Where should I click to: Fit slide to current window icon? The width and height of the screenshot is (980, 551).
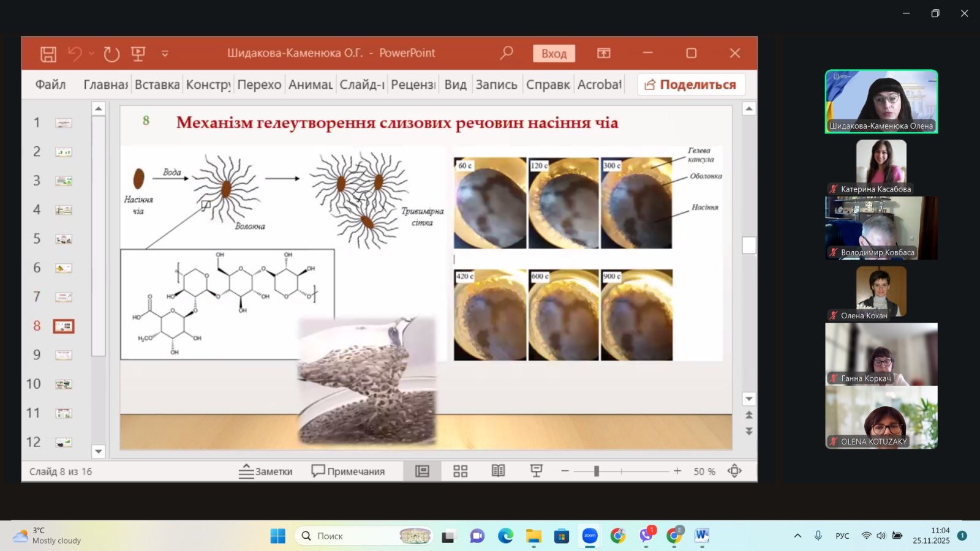(x=734, y=471)
